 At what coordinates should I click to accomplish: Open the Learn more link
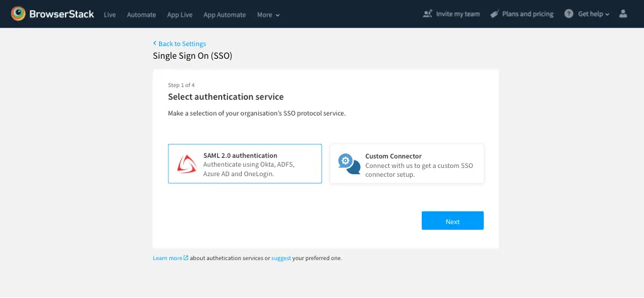[x=167, y=258]
